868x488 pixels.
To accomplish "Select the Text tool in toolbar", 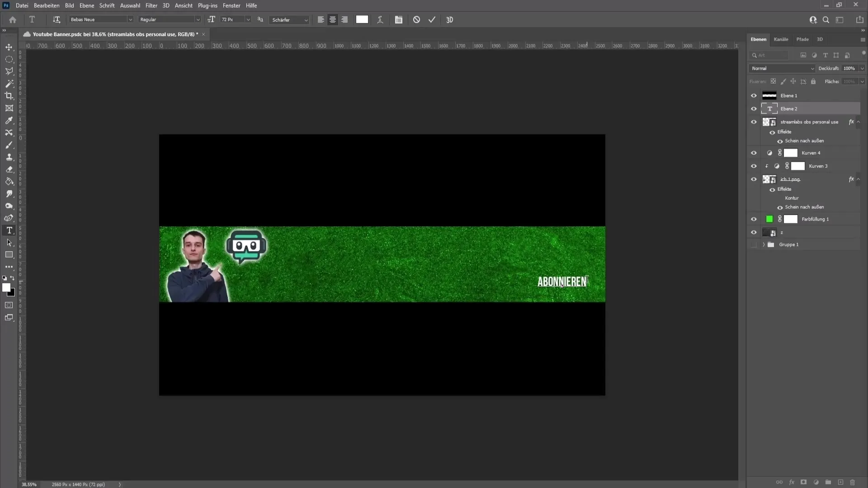I will pos(9,230).
